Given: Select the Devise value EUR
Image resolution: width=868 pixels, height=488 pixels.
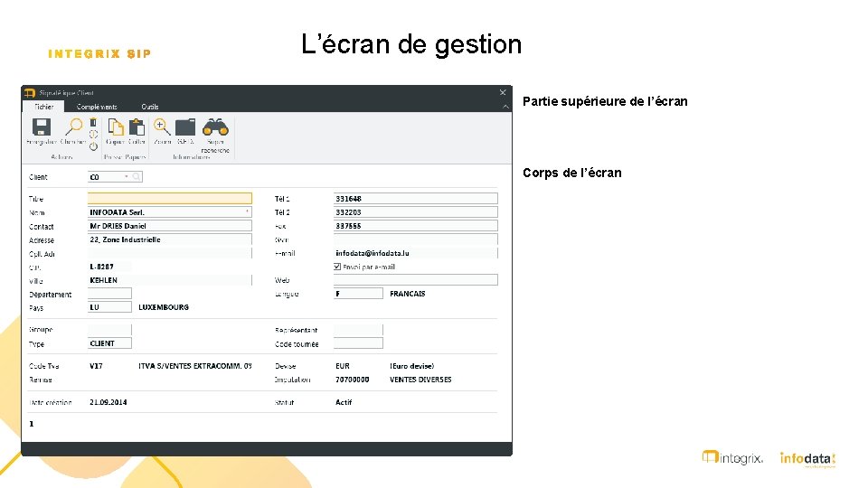Looking at the screenshot, I should (343, 366).
